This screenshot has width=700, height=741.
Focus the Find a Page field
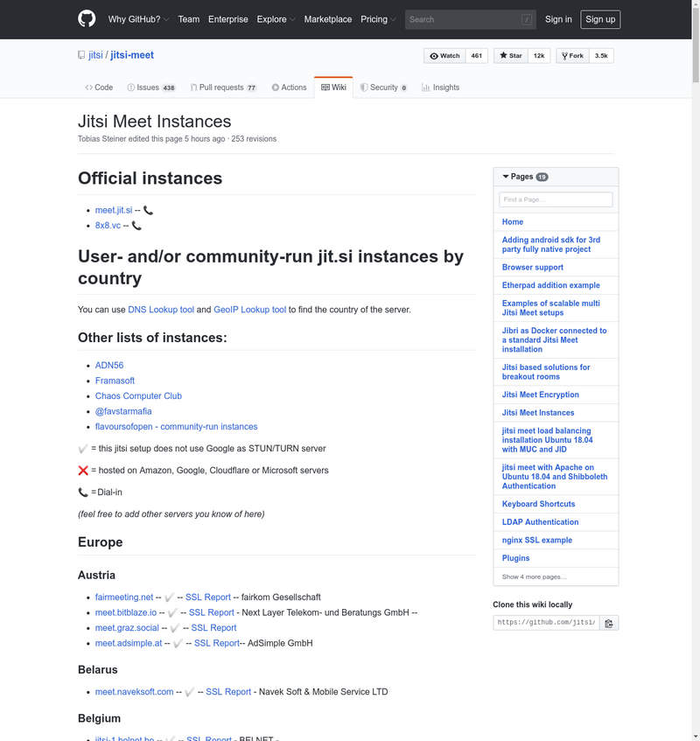[556, 199]
